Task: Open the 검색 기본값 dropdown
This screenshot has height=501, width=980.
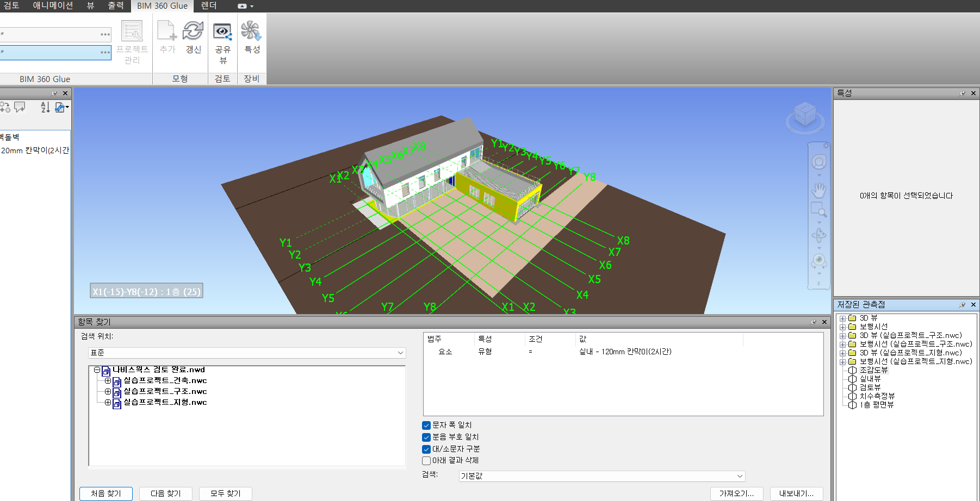Action: 601,476
